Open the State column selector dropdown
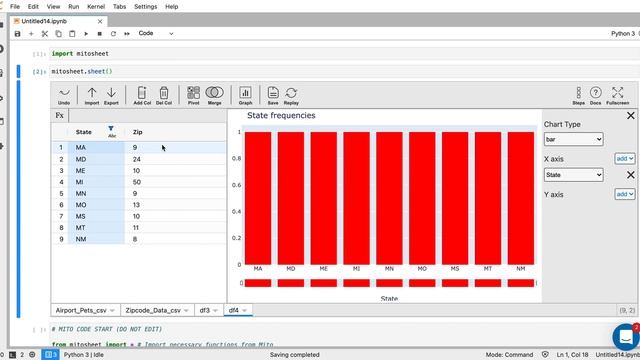640x360 pixels. click(573, 175)
